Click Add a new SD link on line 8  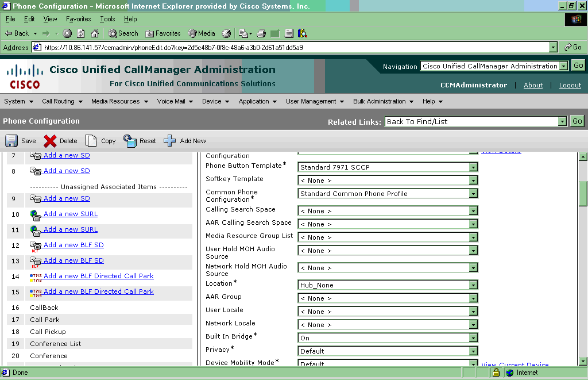click(67, 171)
